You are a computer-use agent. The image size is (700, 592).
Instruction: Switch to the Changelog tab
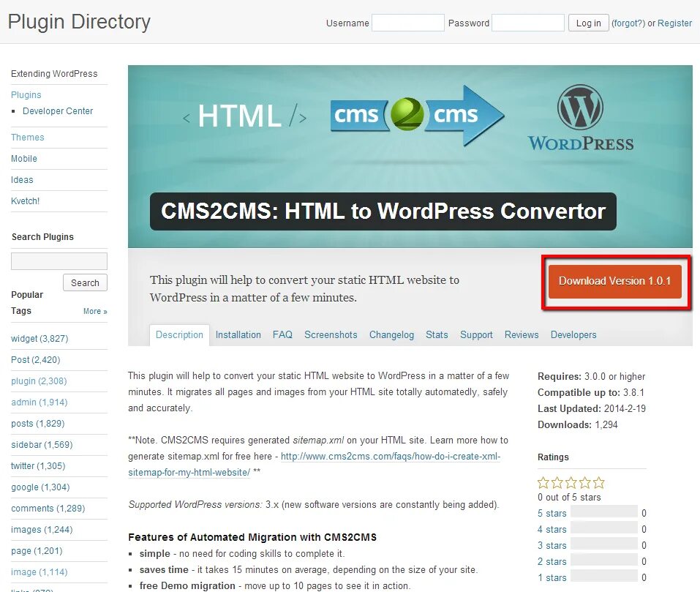391,335
